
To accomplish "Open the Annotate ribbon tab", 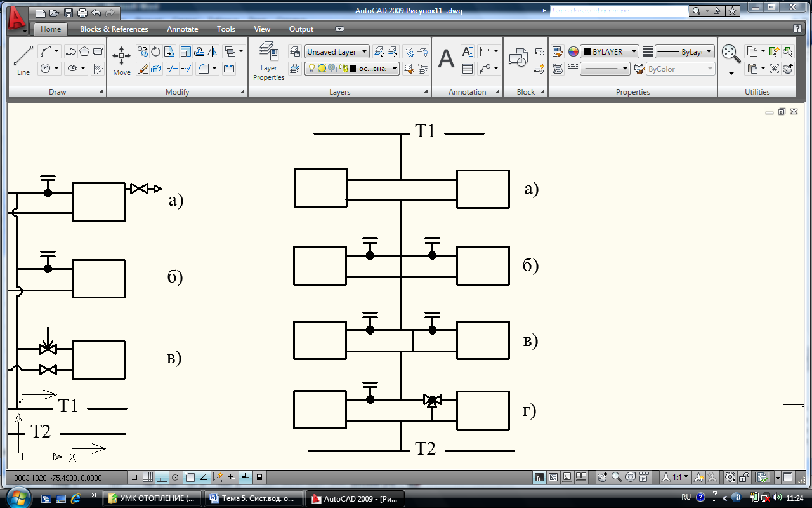I will (183, 29).
